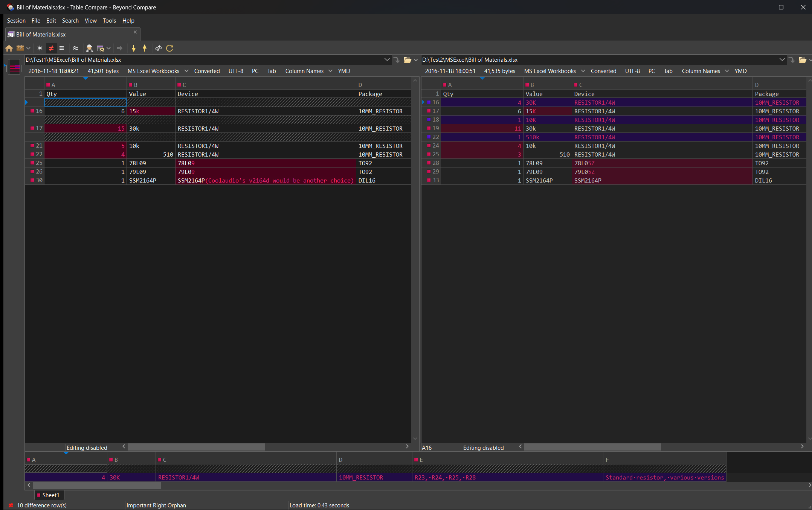Expand the left path history dropdown

pyautogui.click(x=387, y=59)
